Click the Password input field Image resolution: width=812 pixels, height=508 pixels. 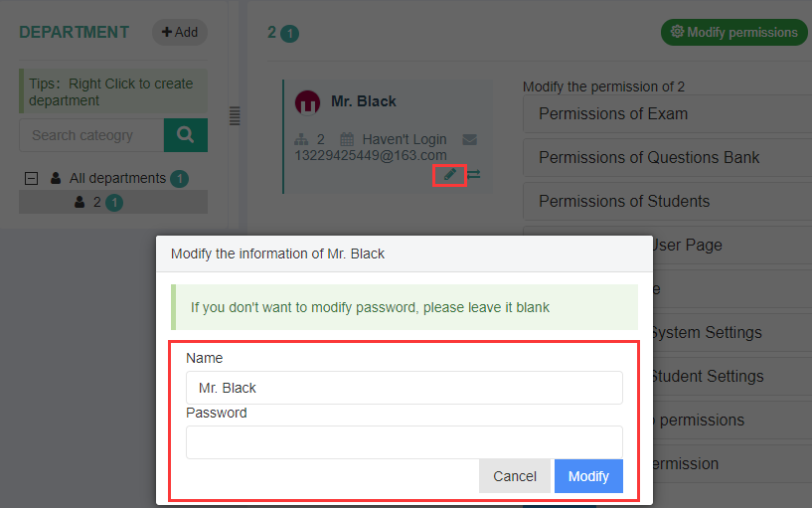tap(405, 442)
